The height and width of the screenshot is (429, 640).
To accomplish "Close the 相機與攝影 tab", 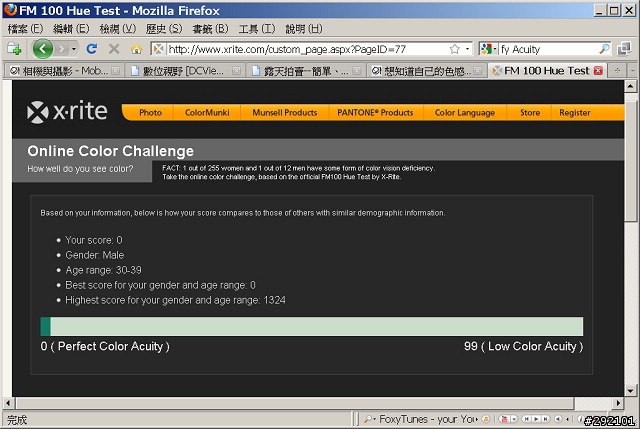I will pyautogui.click(x=116, y=71).
